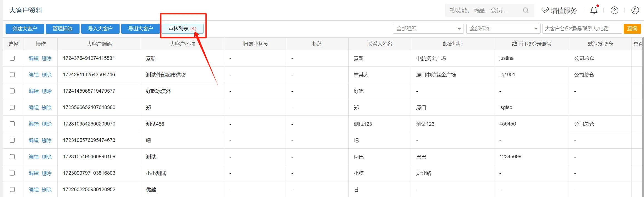644x197 pixels.
Task: Focus the 大客户名称/编码/联系人/电话 search field
Action: pos(582,29)
